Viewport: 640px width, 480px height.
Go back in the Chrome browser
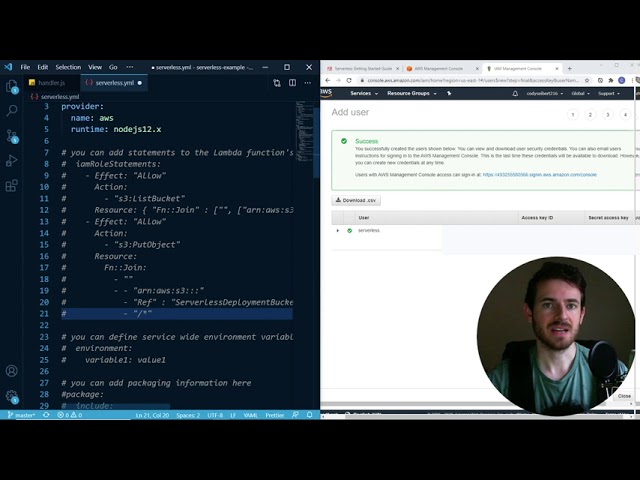[327, 80]
